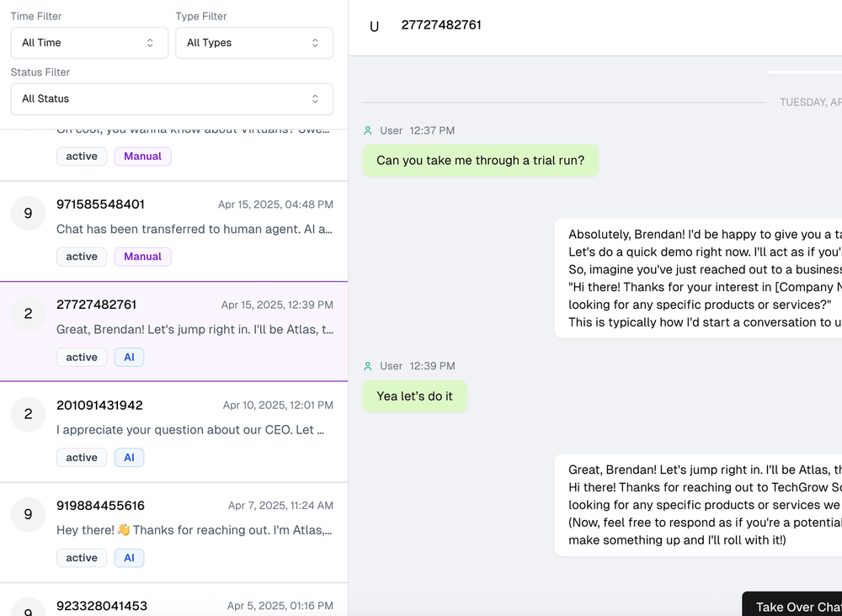Click the 'Great, Brendan!' preview in conversation list
The image size is (842, 616).
[x=195, y=330]
